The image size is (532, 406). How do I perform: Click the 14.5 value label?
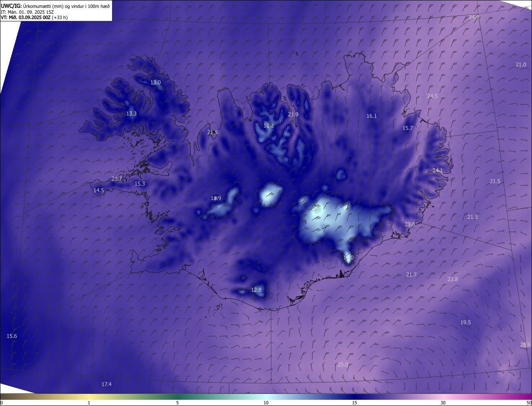(x=99, y=190)
